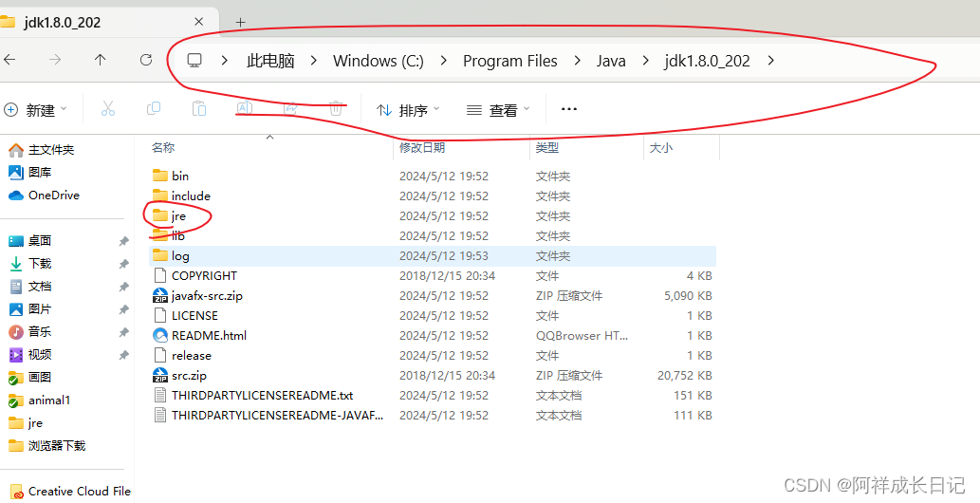Open 主文件夹 in sidebar

[x=41, y=150]
